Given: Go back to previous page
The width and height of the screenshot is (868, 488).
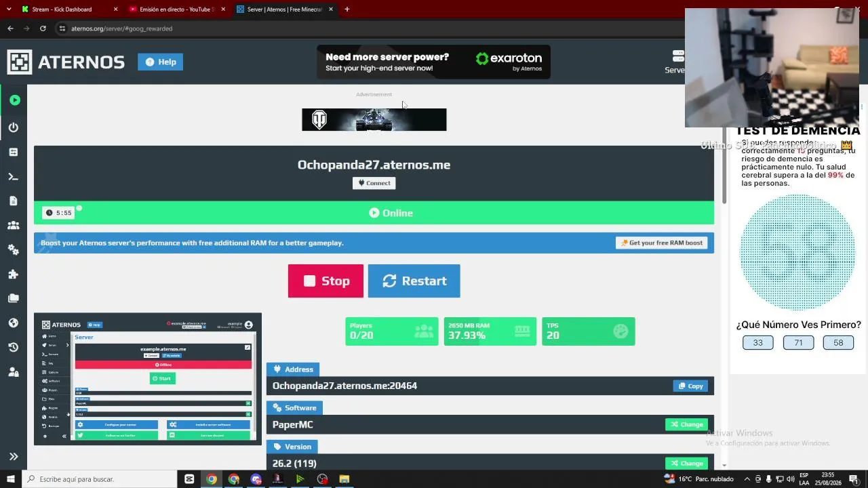Looking at the screenshot, I should point(10,28).
